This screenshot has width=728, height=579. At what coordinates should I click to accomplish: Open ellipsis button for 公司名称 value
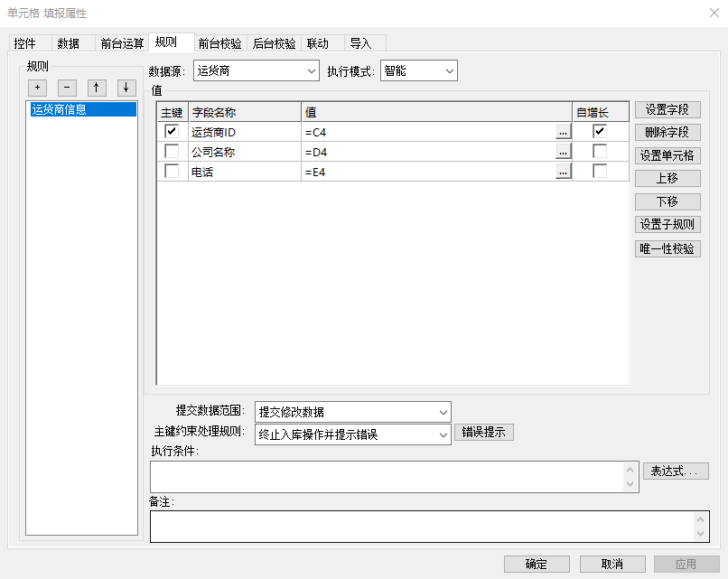click(564, 152)
